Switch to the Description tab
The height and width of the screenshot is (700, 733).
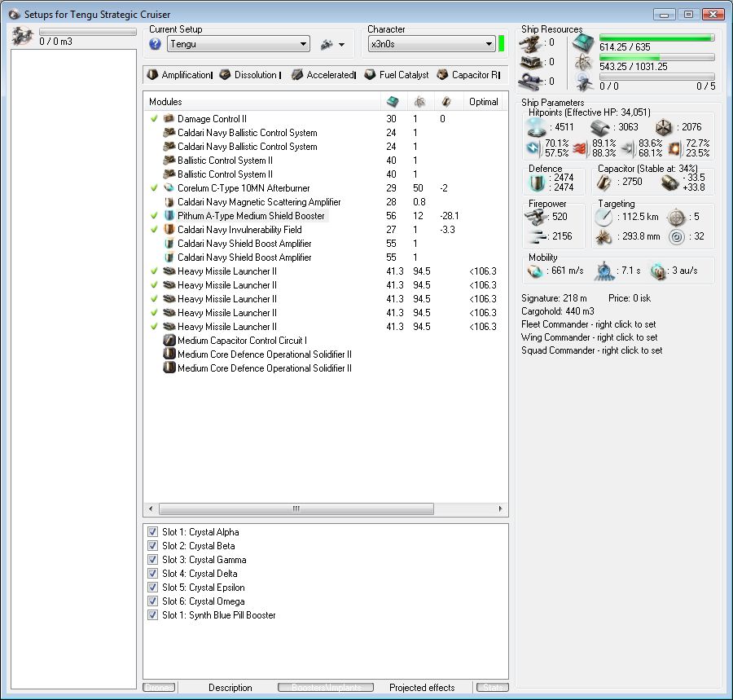tap(230, 688)
